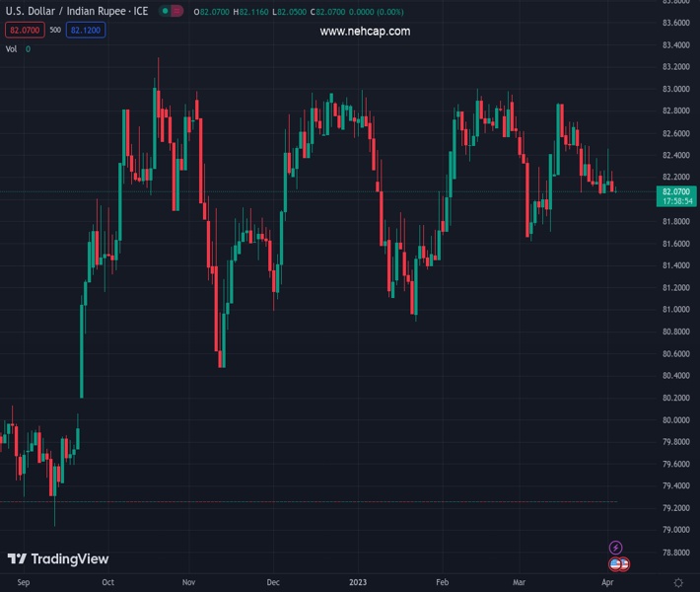Click the green current price label on axis
This screenshot has width=700, height=592.
pos(676,195)
